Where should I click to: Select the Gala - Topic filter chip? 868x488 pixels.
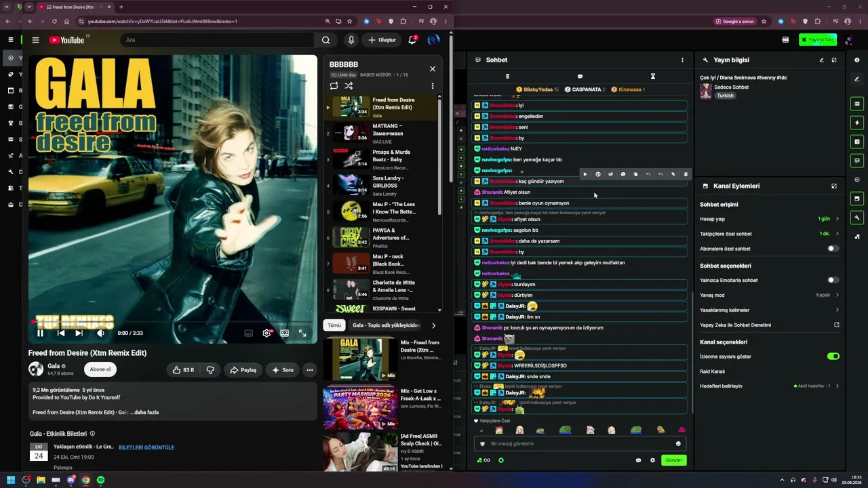pos(387,325)
